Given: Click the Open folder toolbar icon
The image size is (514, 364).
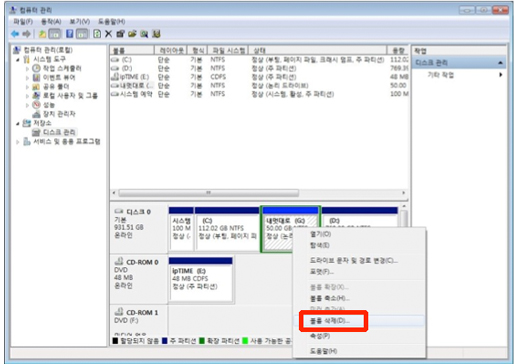Looking at the screenshot, I should (132, 34).
